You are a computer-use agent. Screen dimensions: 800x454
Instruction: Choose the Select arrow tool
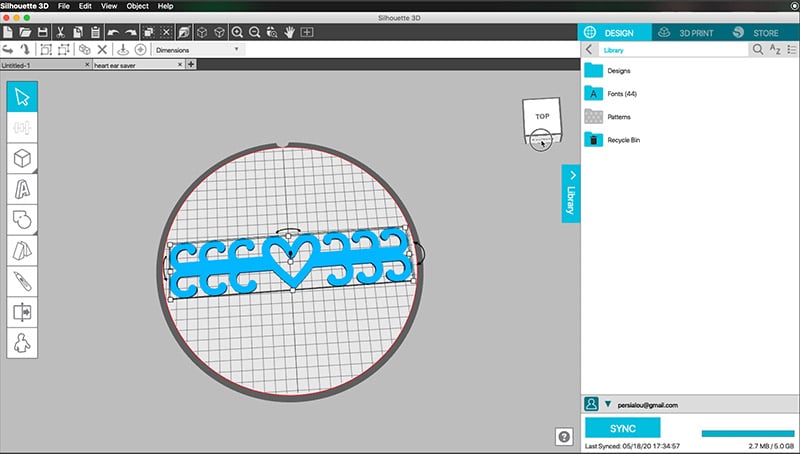click(x=22, y=96)
